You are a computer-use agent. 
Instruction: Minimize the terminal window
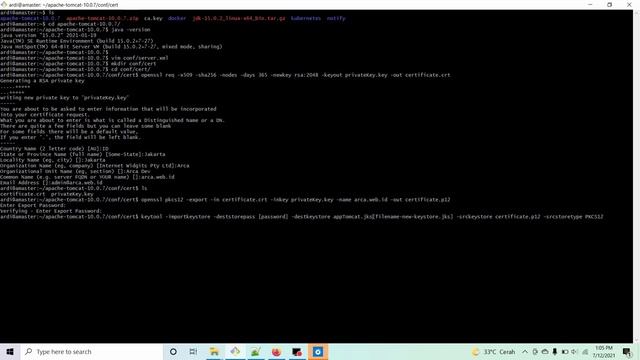(590, 4)
